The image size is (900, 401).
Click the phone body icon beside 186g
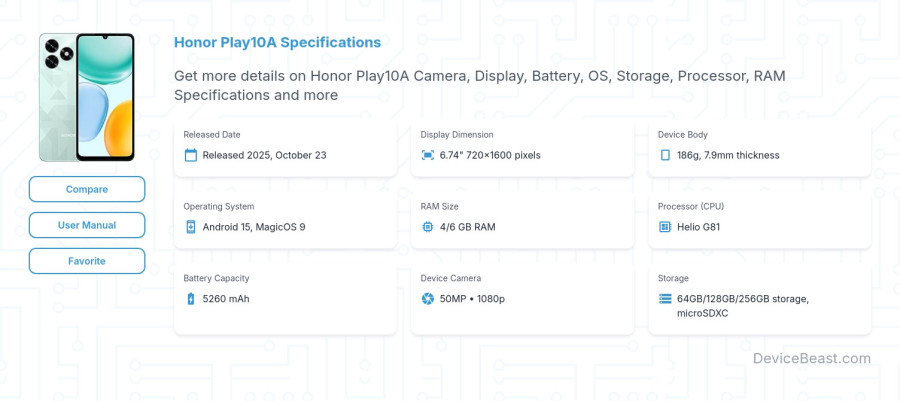665,155
